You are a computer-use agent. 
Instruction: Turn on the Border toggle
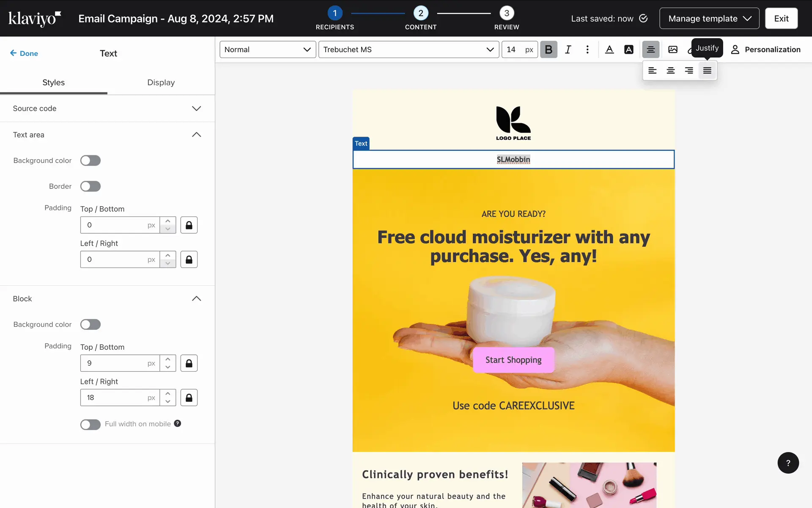91,186
